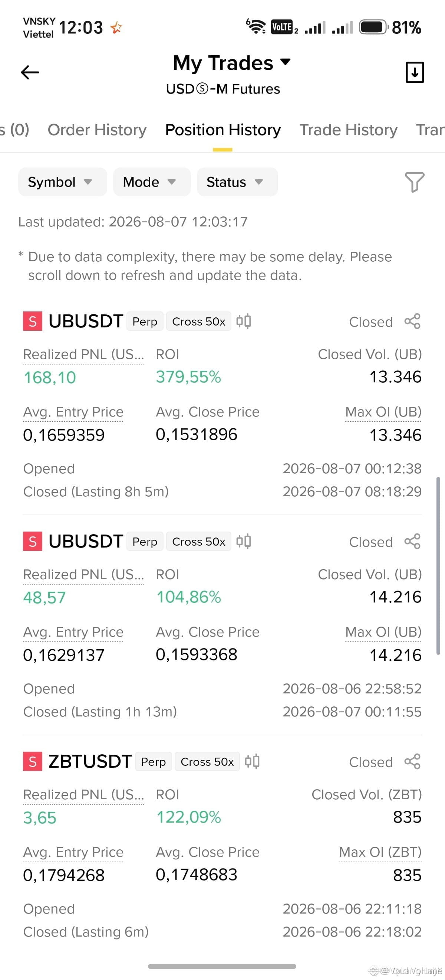
Task: Expand the Status filter dropdown
Action: click(x=237, y=182)
